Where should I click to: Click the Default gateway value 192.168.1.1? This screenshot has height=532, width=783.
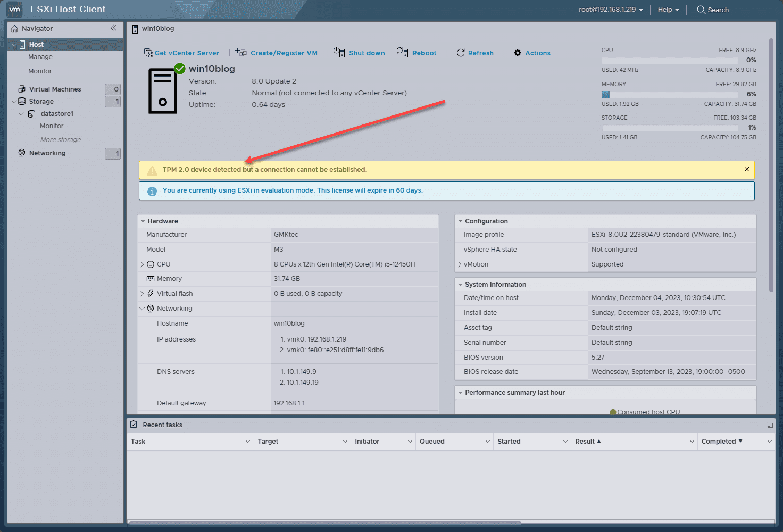[x=289, y=403]
